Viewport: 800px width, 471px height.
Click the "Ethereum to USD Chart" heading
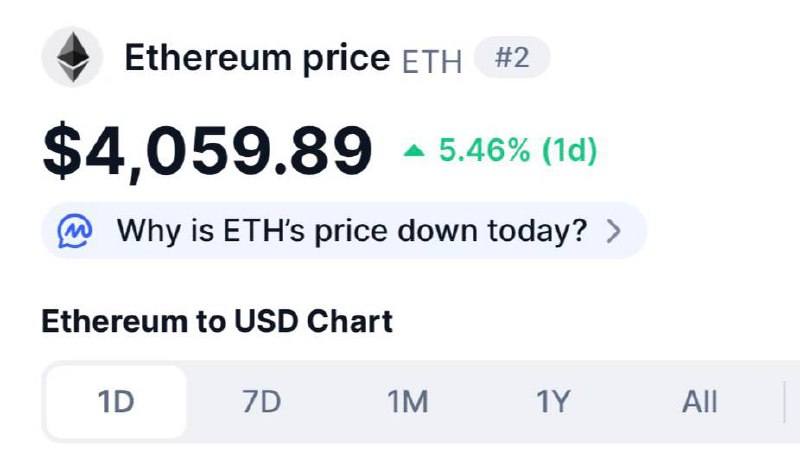(217, 321)
